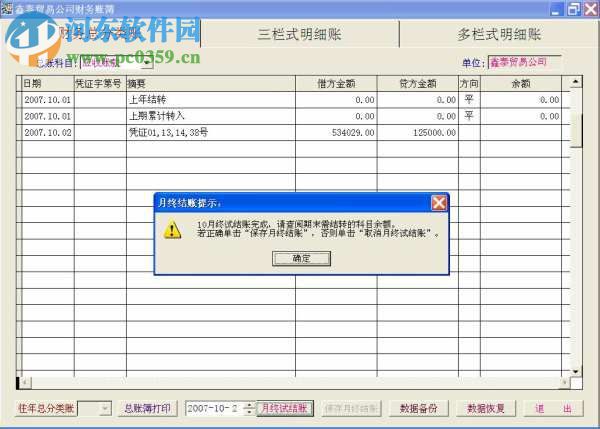The width and height of the screenshot is (600, 429).
Task: Open the 总账科目 dropdown
Action: [x=147, y=62]
